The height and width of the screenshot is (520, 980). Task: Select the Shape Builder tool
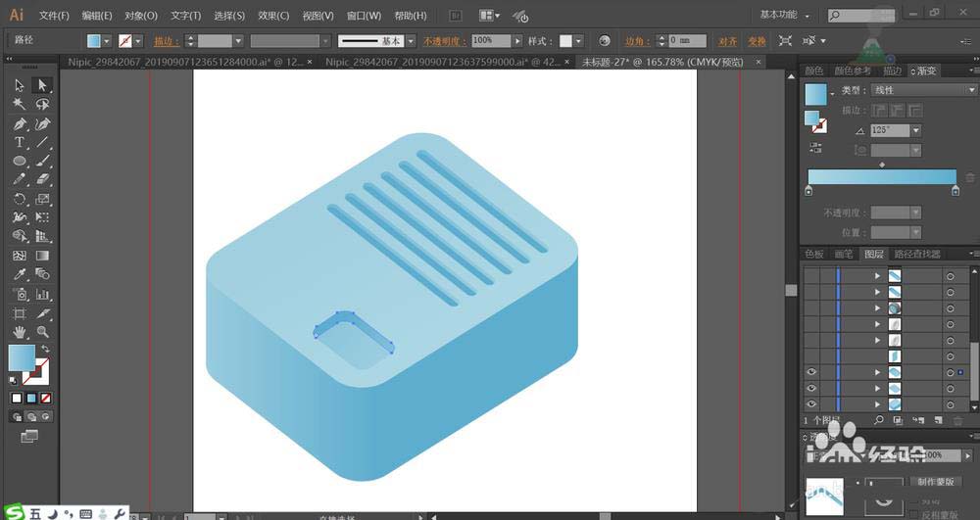pyautogui.click(x=20, y=237)
